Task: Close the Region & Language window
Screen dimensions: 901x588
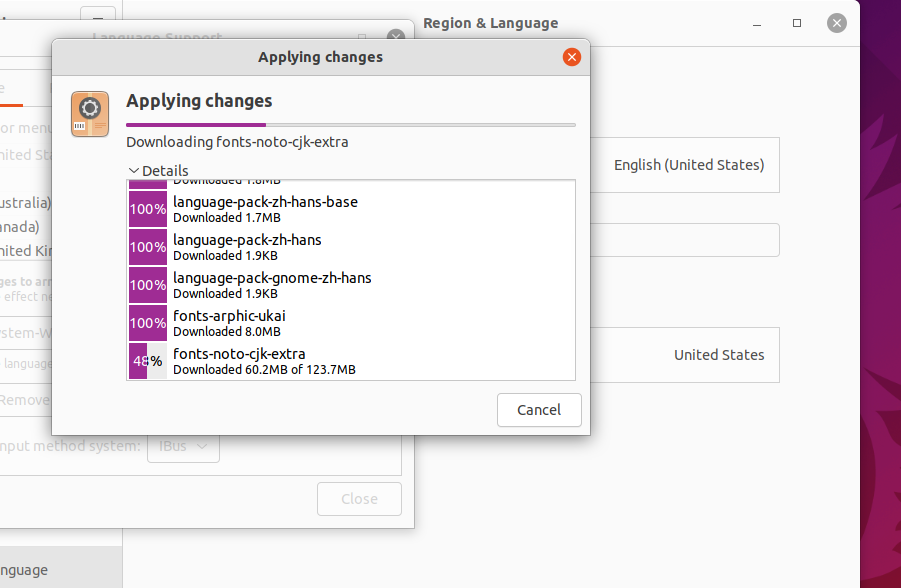Action: click(837, 23)
